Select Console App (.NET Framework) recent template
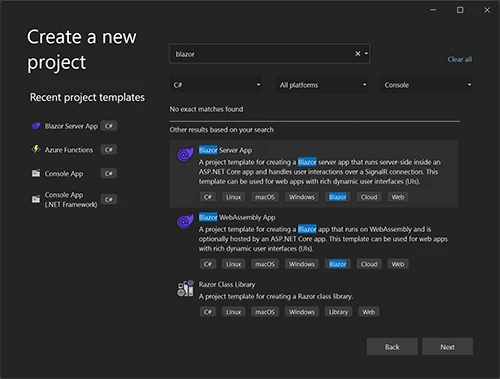The width and height of the screenshot is (500, 379). click(71, 199)
